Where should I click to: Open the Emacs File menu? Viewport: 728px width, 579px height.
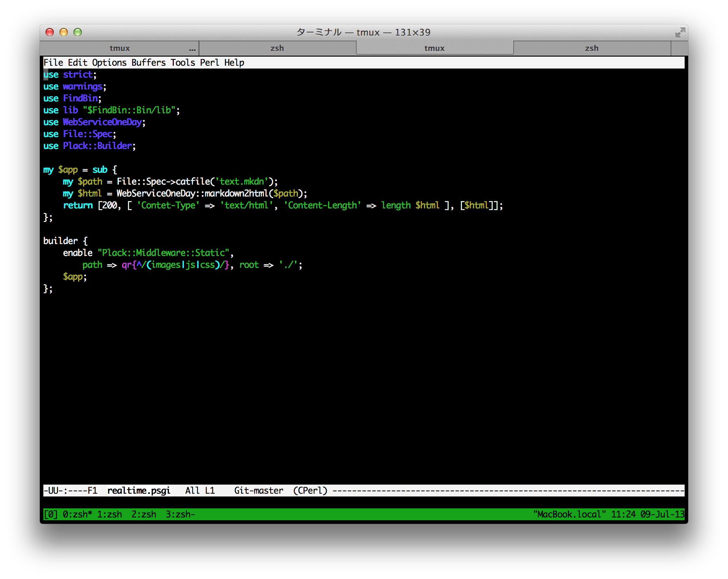point(53,63)
